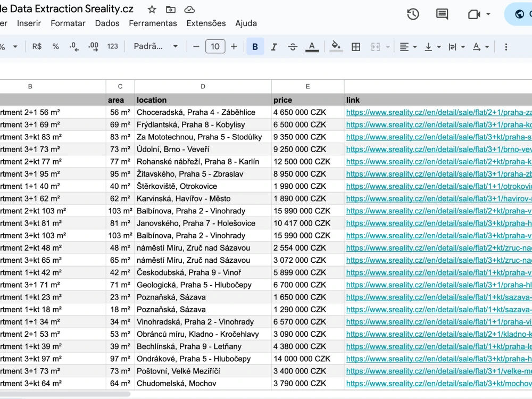This screenshot has width=532, height=399.
Task: Click the font size field showing 10
Action: click(215, 46)
